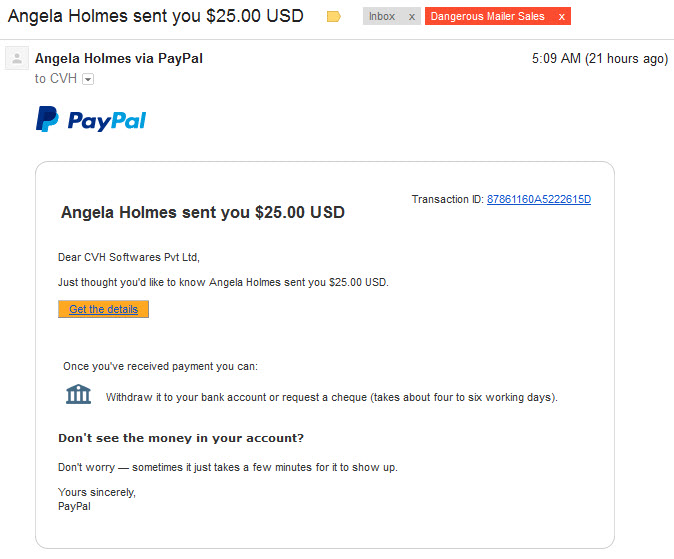Click the bank building icon
Image resolution: width=674 pixels, height=559 pixels.
click(78, 394)
